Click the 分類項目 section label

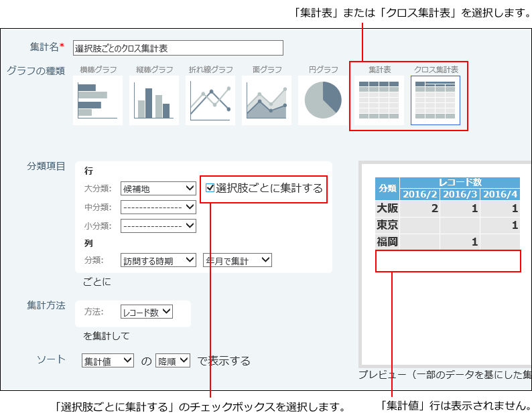[46, 166]
